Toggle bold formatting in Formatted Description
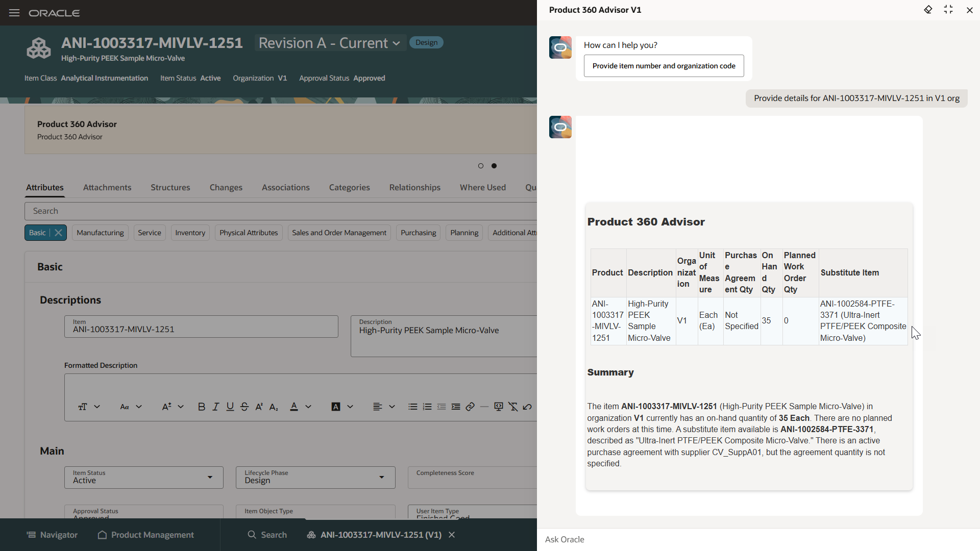This screenshot has height=551, width=980. (x=201, y=407)
